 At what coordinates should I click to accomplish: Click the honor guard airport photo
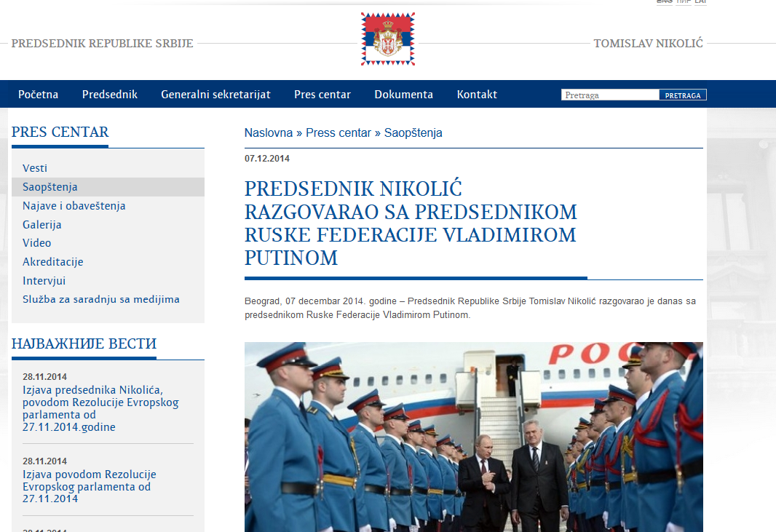pyautogui.click(x=473, y=437)
